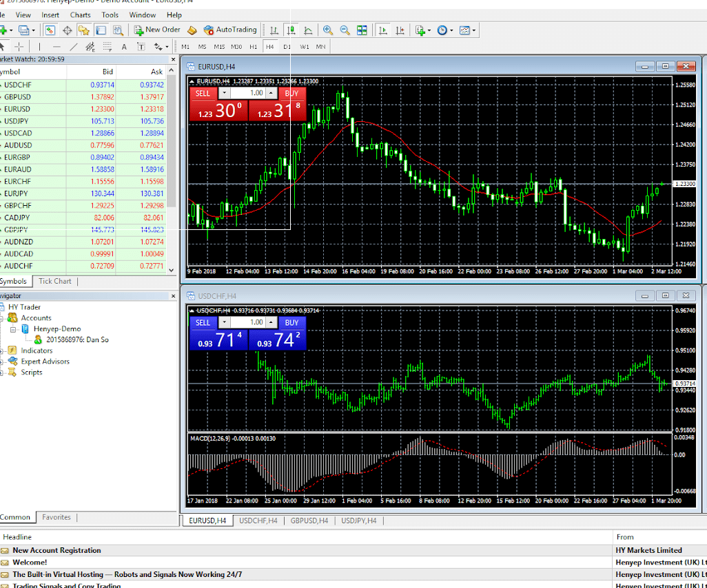This screenshot has height=588, width=707.
Task: Select the Equidistant Channel tool
Action: point(90,46)
